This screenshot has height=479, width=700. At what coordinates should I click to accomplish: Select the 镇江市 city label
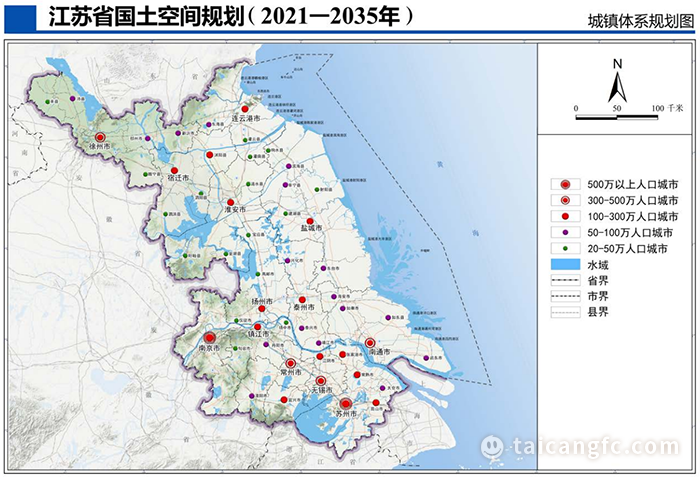[258, 333]
